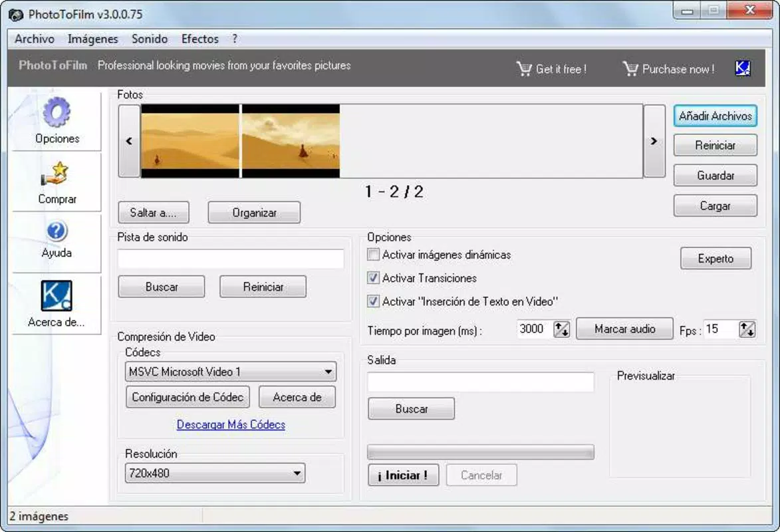Click Buscar under Pista de sonido
This screenshot has width=780, height=532.
(162, 287)
